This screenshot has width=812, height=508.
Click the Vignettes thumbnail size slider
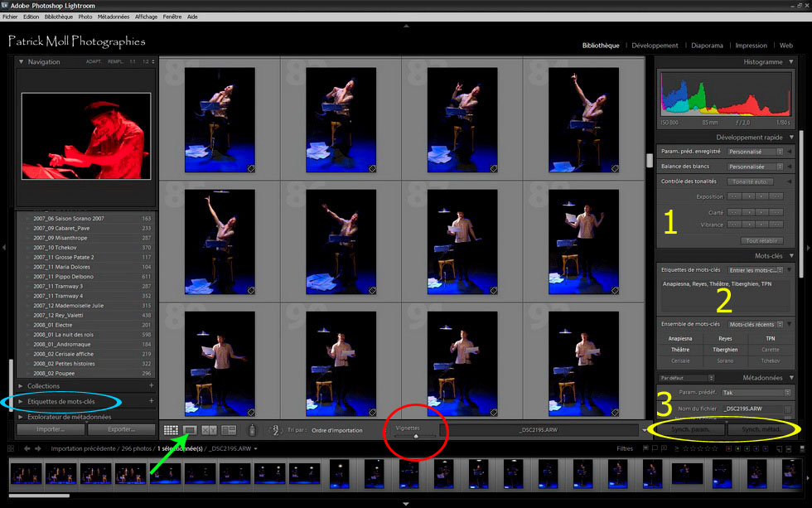click(x=417, y=435)
